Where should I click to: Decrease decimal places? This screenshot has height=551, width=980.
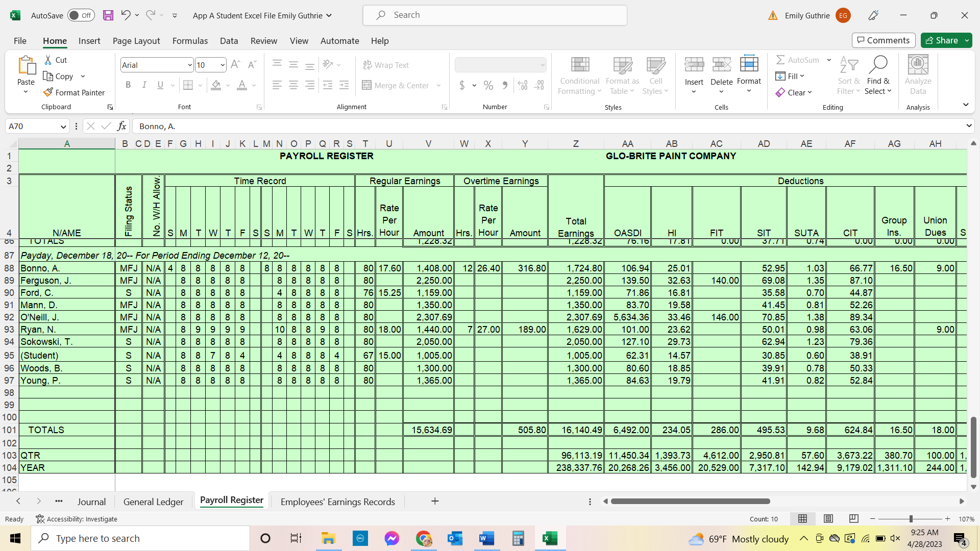pyautogui.click(x=540, y=85)
